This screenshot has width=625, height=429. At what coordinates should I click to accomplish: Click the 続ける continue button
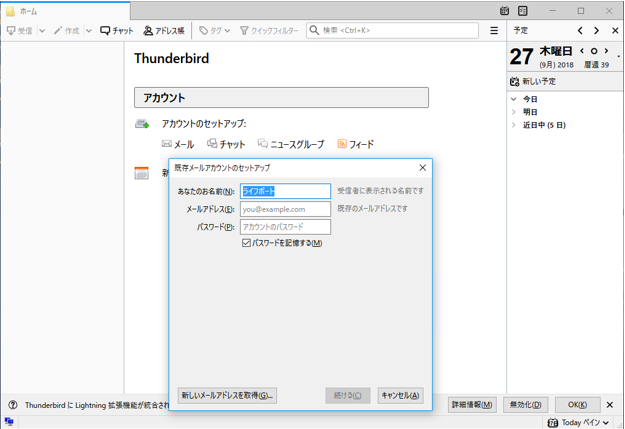coord(348,396)
